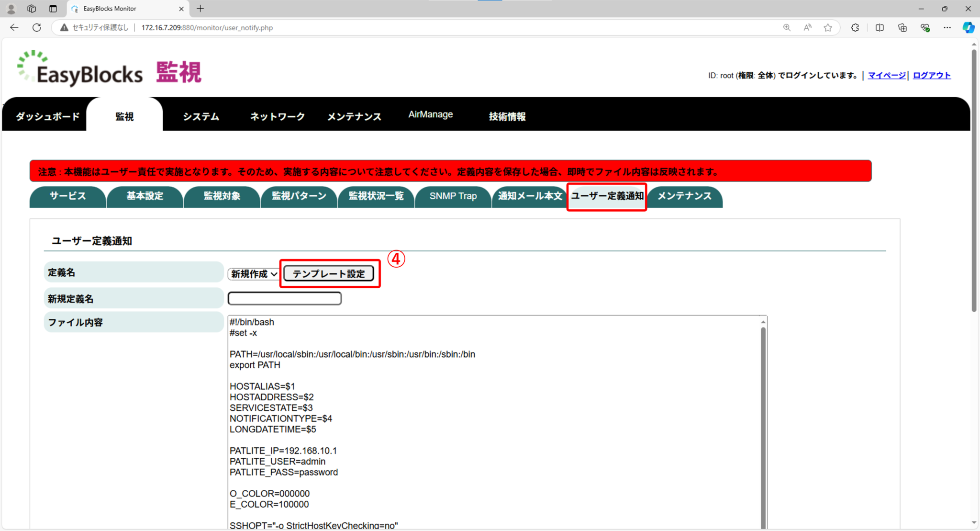Open the Collections panel
The height and width of the screenshot is (531, 980).
pos(902,27)
